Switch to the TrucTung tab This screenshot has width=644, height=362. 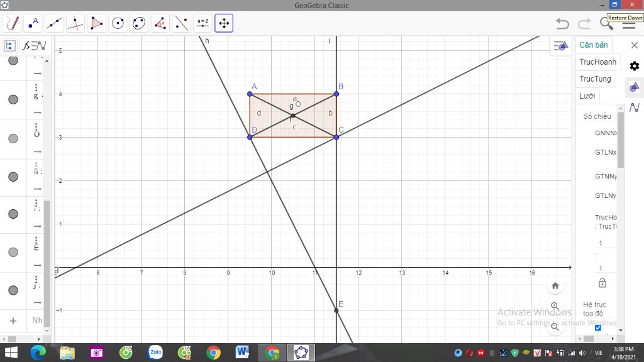pyautogui.click(x=595, y=79)
